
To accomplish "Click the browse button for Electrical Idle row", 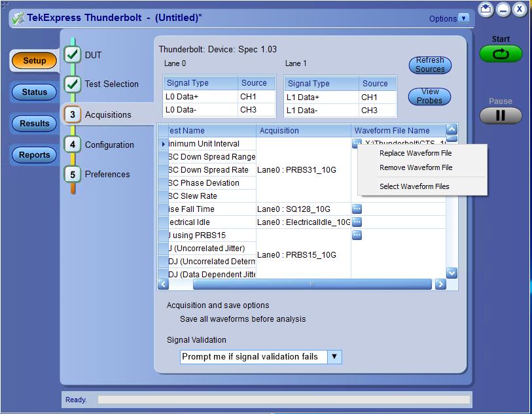I will tap(357, 222).
